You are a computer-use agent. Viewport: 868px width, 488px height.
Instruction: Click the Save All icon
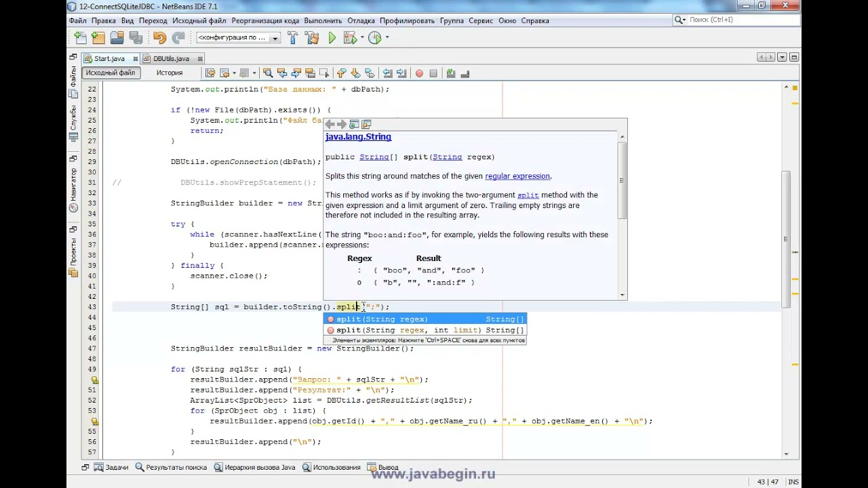pyautogui.click(x=135, y=38)
